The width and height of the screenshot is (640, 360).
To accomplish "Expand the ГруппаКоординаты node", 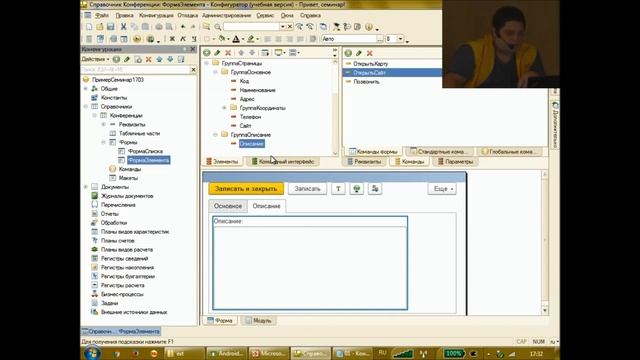I will click(x=224, y=108).
